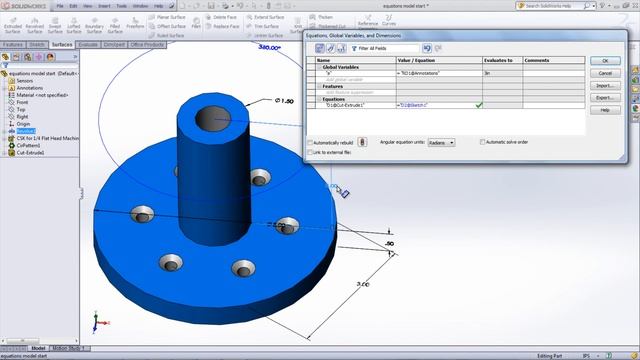Screen dimensions: 640x360
Task: Collapse the Global Variables section
Action: tap(320, 67)
